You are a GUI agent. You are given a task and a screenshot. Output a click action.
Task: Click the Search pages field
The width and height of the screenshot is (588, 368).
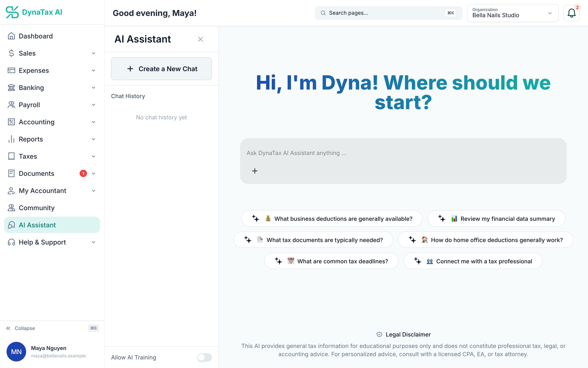[389, 13]
